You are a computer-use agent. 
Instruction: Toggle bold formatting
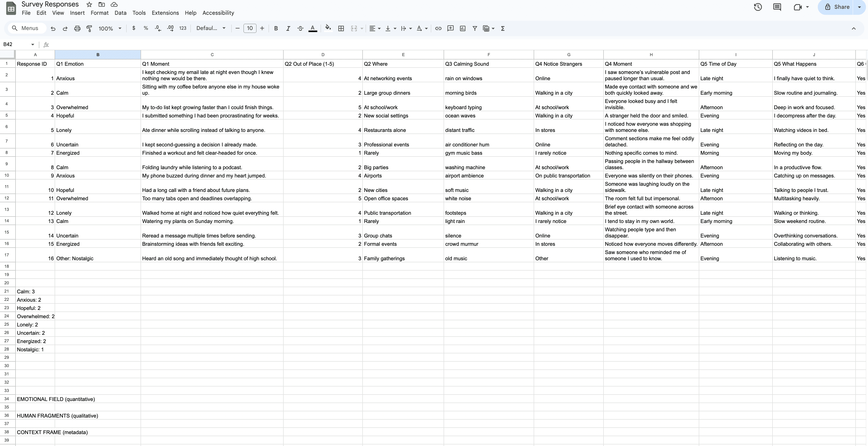276,29
